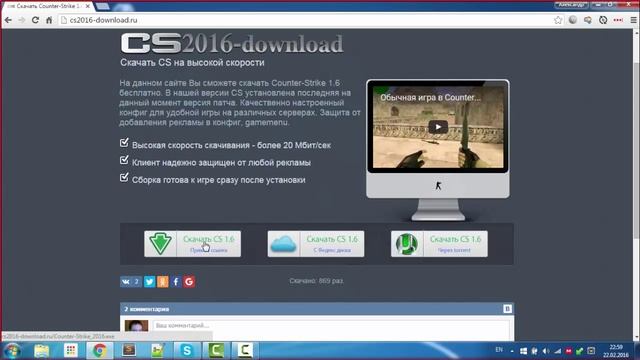Click the speech-bubble extension icon in toolbar
The width and height of the screenshot is (640, 360).
(x=588, y=20)
